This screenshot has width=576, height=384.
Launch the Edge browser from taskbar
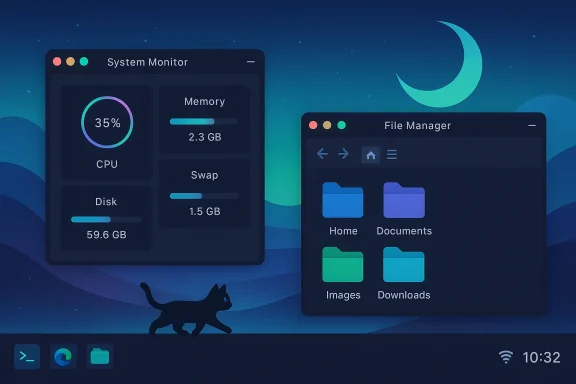click(x=63, y=356)
